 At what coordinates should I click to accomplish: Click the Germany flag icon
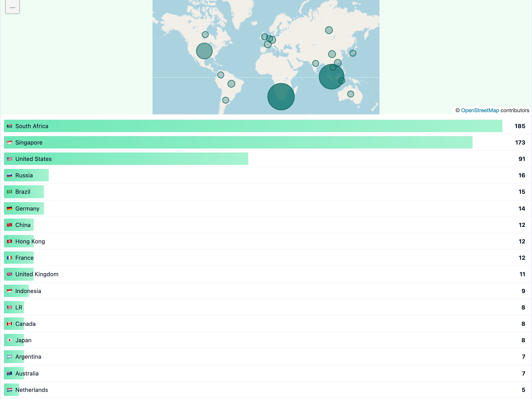(x=9, y=209)
